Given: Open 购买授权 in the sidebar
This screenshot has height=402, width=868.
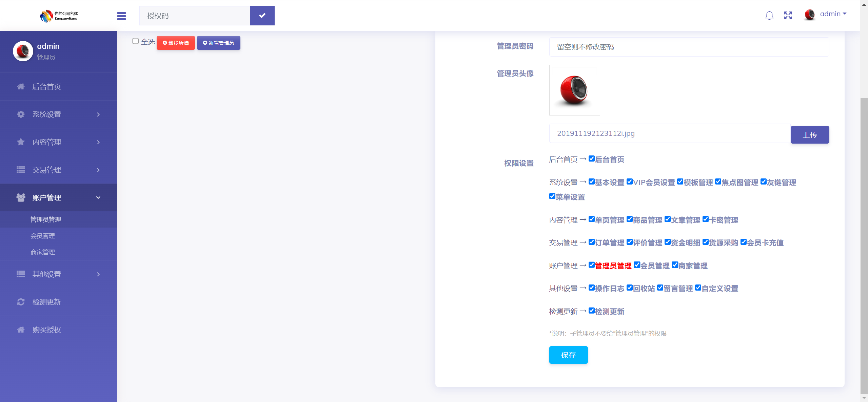Looking at the screenshot, I should [x=58, y=330].
